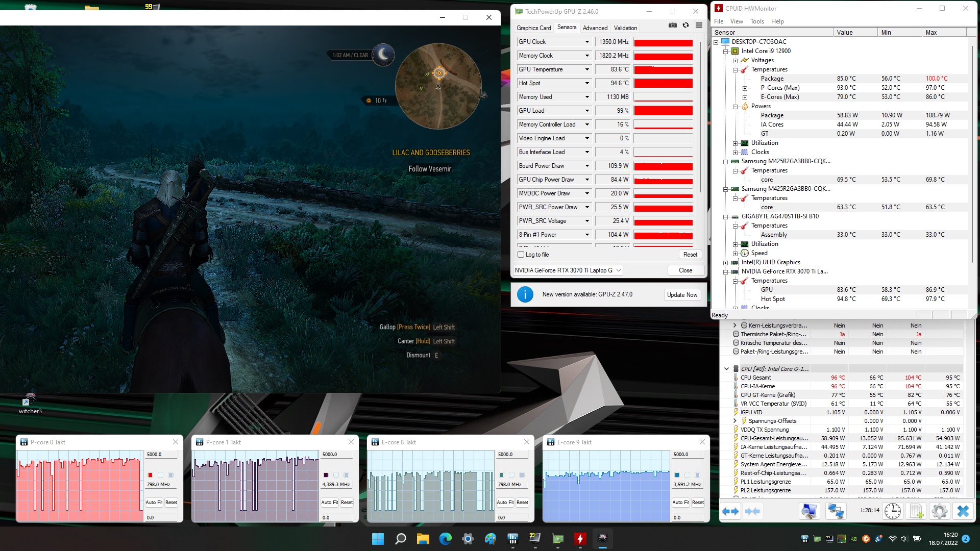980x551 pixels.
Task: Open Help menu in HWMonitor
Action: [777, 21]
